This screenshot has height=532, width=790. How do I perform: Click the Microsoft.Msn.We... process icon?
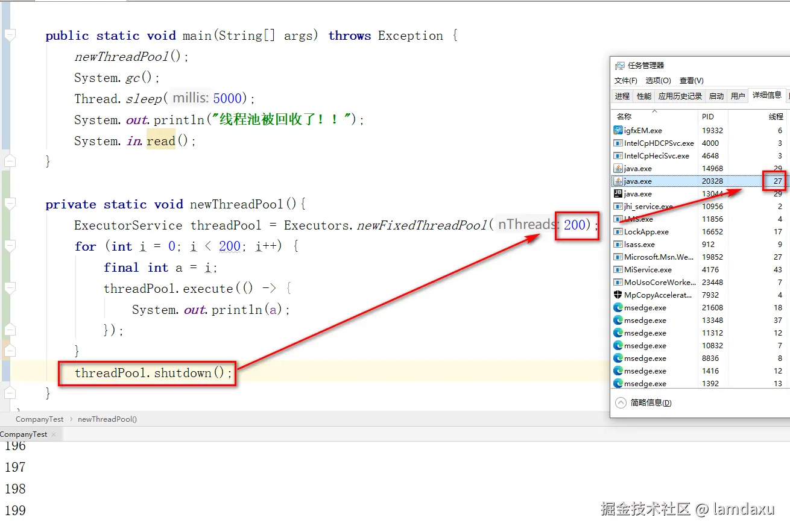[x=618, y=257]
